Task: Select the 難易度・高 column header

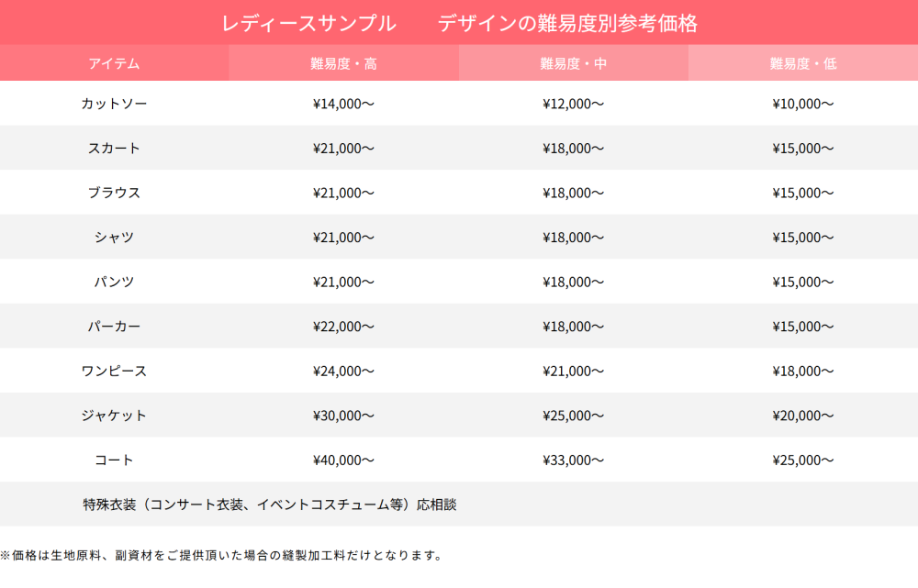Action: point(343,64)
